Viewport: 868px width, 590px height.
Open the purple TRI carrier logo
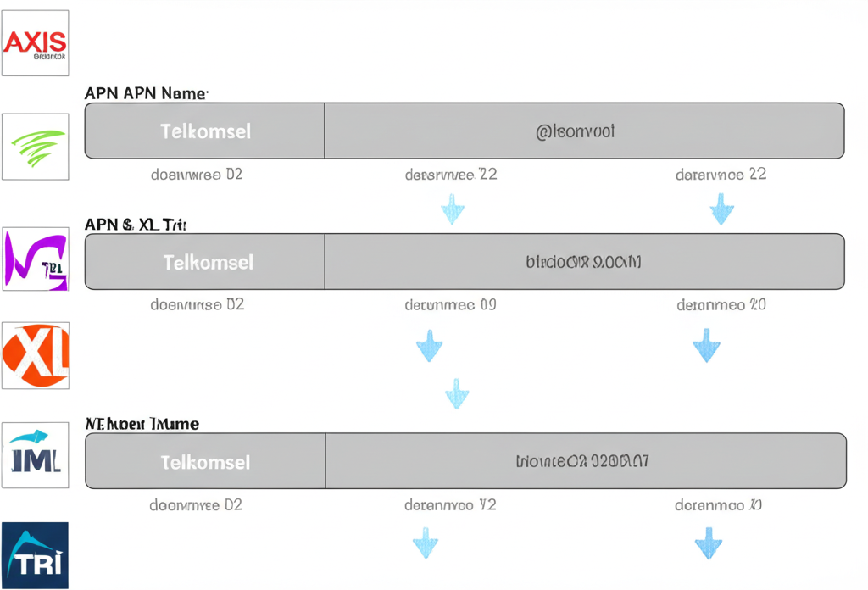[x=35, y=259]
